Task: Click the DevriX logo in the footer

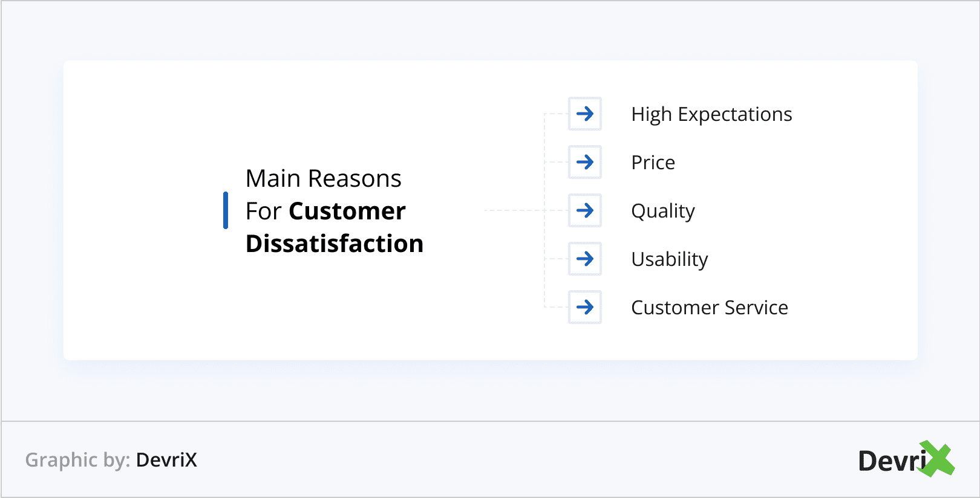Action: 906,460
